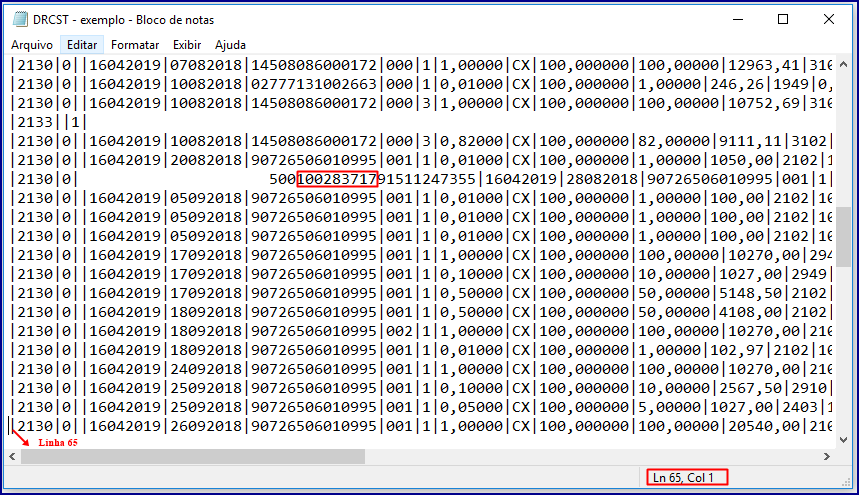Click the date 20082018

click(206, 160)
